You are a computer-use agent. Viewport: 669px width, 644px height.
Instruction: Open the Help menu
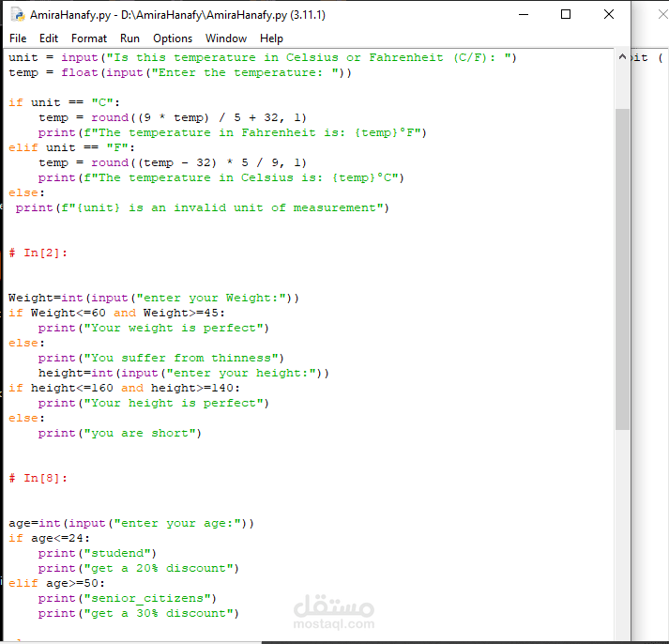pos(271,38)
